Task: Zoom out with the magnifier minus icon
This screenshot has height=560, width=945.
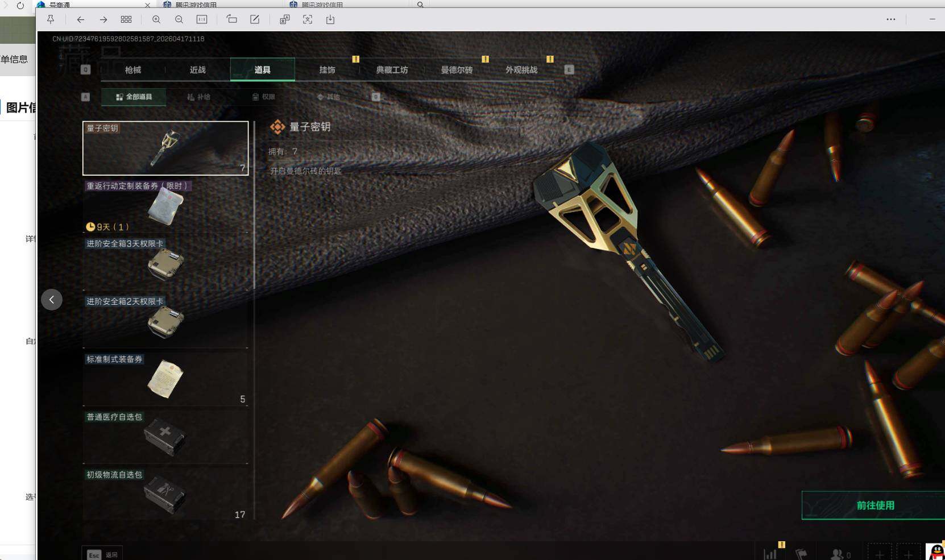Action: [179, 19]
